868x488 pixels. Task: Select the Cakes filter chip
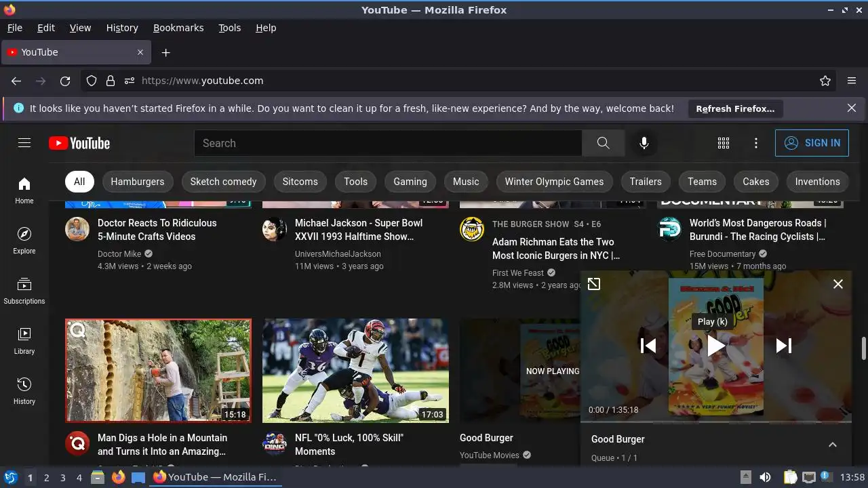point(756,182)
